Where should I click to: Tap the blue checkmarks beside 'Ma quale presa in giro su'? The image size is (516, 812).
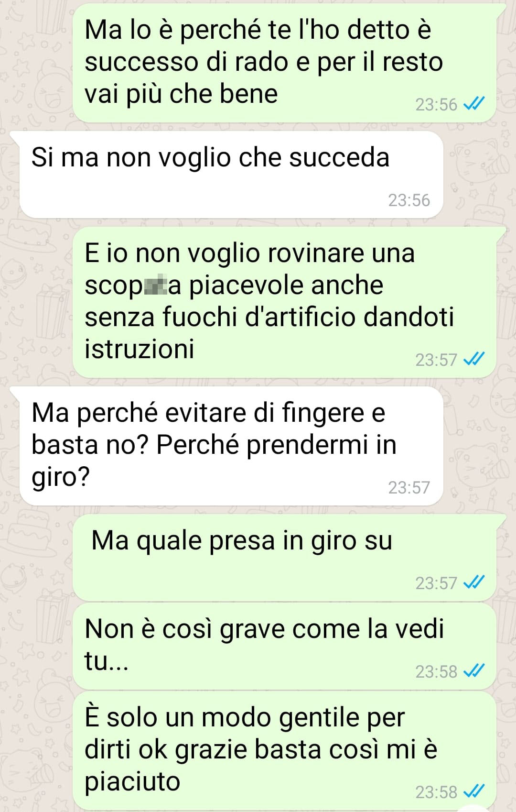[x=474, y=582]
